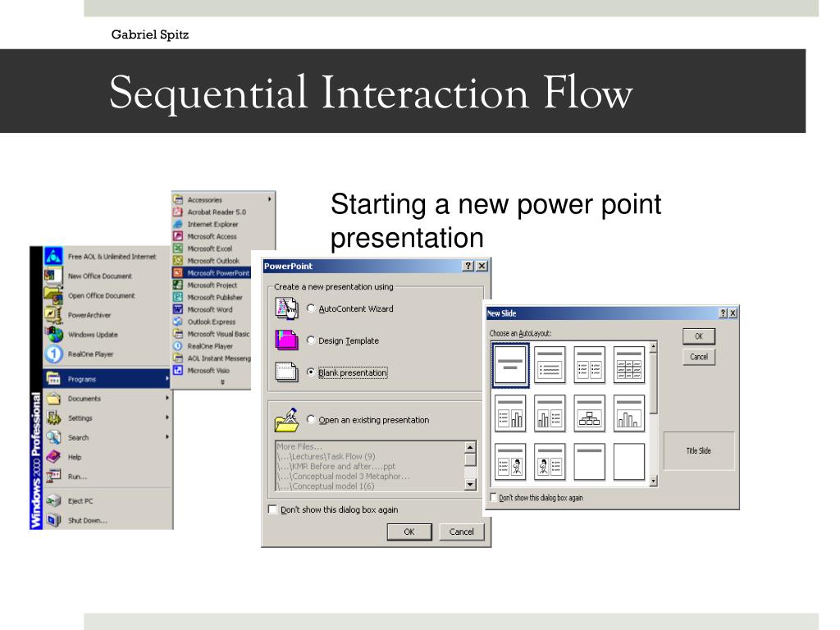
Task: Select the Title Only layout thumbnail
Action: 589,461
